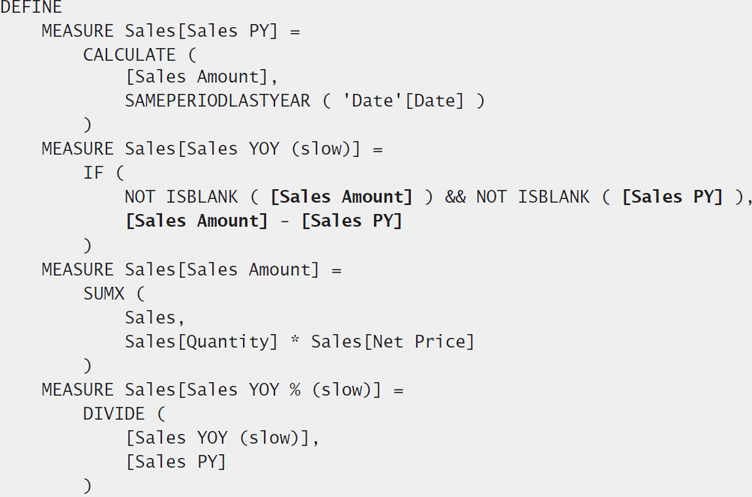752x497 pixels.
Task: Click the DIVIDE function keyword
Action: tap(114, 414)
